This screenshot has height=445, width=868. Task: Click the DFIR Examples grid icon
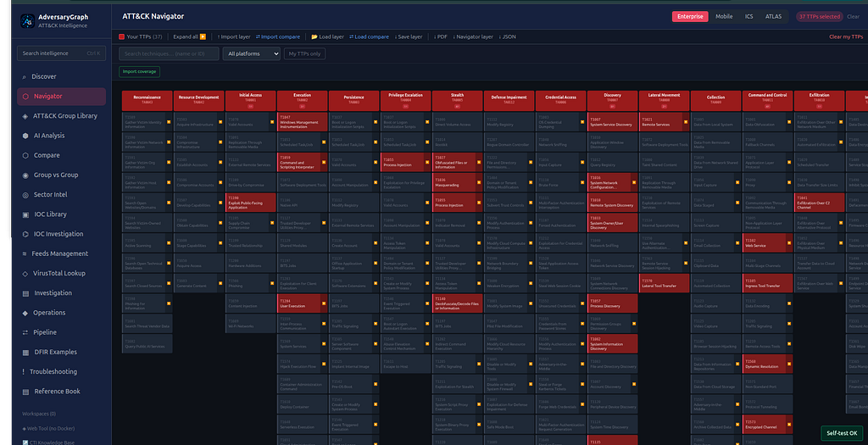(25, 353)
